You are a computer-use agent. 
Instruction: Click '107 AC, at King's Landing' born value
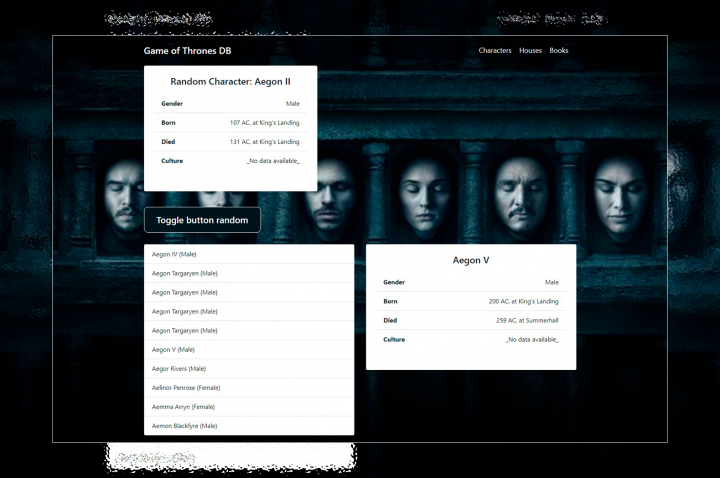pos(264,123)
